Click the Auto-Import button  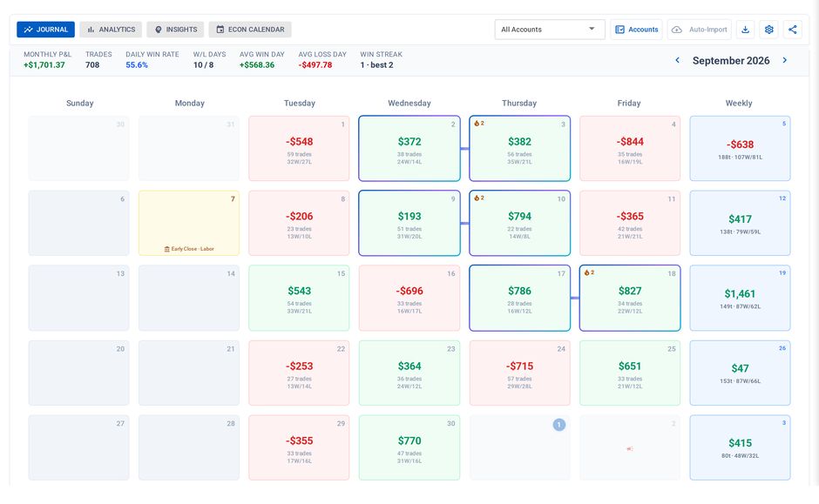(x=700, y=30)
